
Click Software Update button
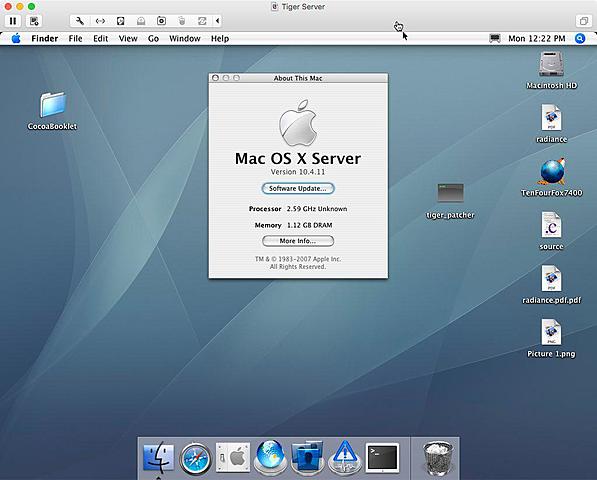(298, 188)
